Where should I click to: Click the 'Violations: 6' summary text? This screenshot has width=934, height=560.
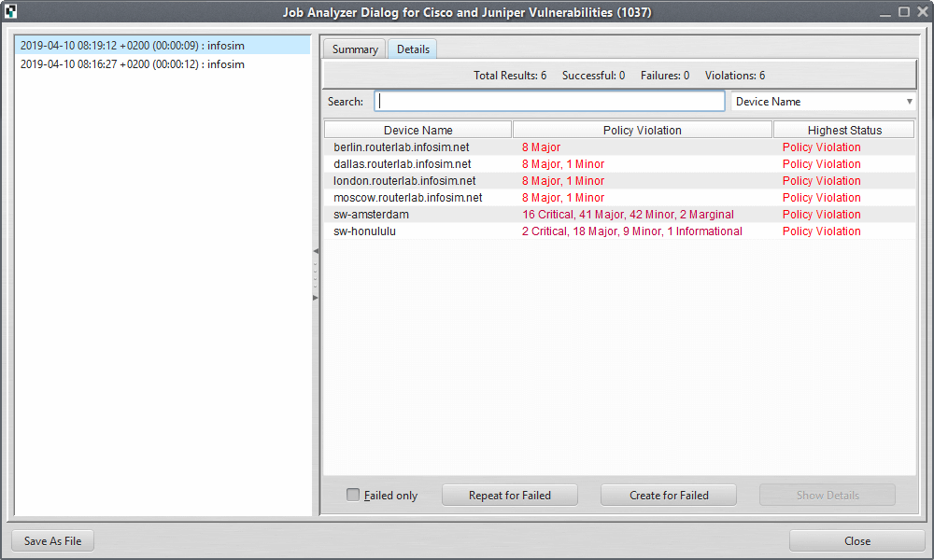point(735,76)
